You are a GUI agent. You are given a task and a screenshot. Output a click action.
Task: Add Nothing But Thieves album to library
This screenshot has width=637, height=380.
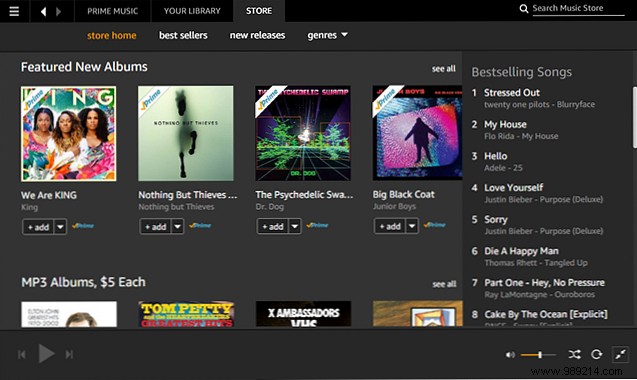click(156, 226)
